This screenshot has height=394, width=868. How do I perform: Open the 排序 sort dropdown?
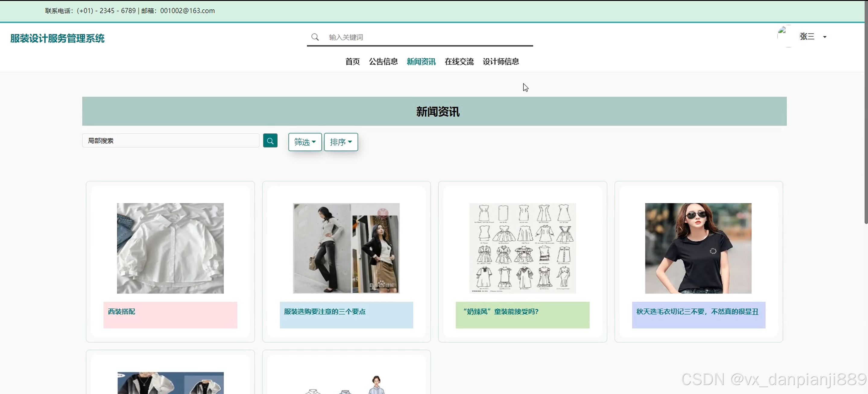point(341,142)
